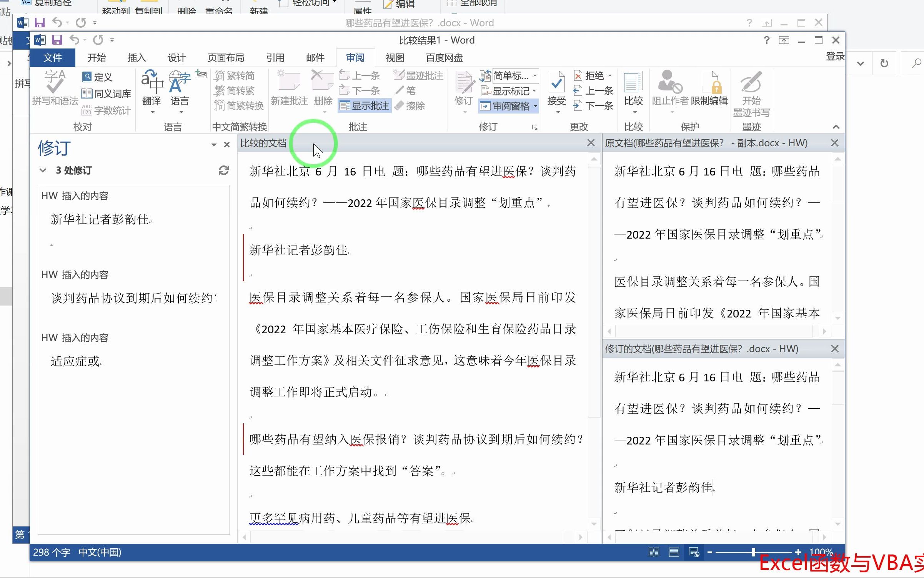Click zoom out minus button
The height and width of the screenshot is (578, 924).
(x=710, y=553)
